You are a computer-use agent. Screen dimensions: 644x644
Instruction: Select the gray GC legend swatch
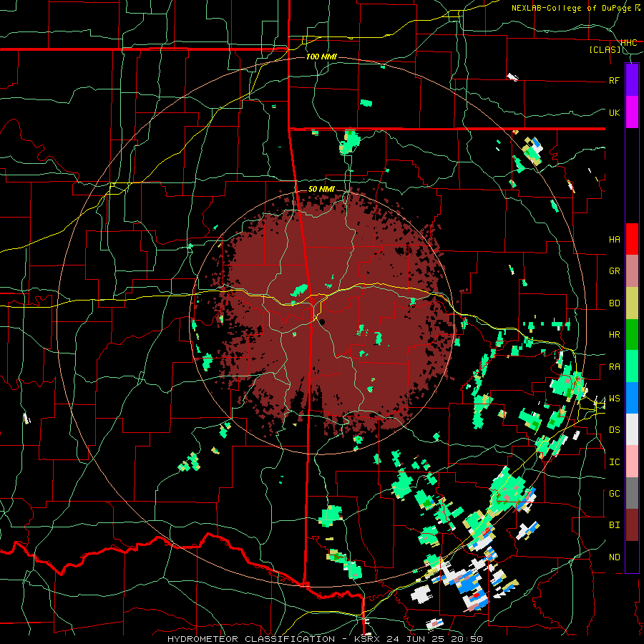tap(632, 493)
